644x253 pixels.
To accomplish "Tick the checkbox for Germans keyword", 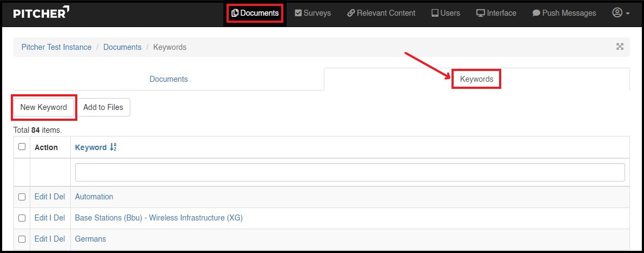I will pos(22,239).
